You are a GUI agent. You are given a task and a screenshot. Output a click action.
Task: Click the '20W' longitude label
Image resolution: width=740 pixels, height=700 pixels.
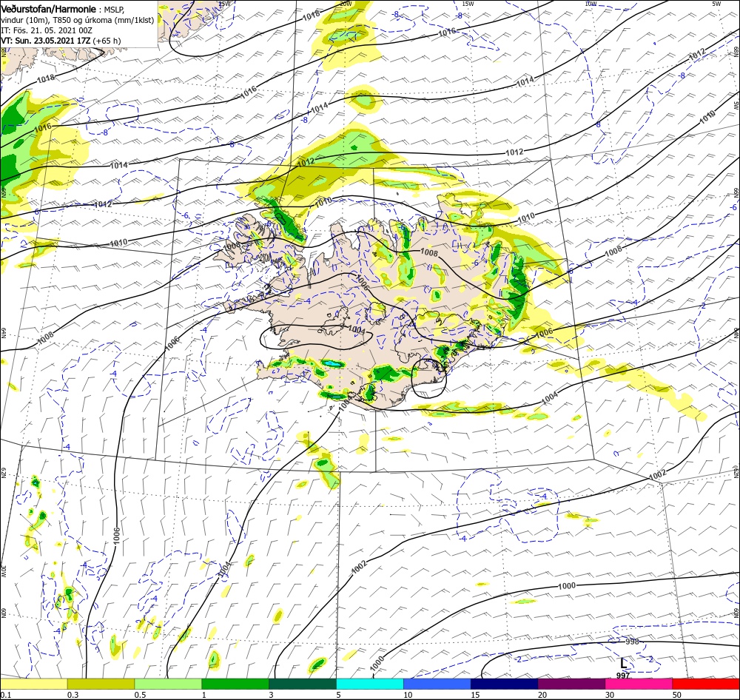(x=346, y=4)
